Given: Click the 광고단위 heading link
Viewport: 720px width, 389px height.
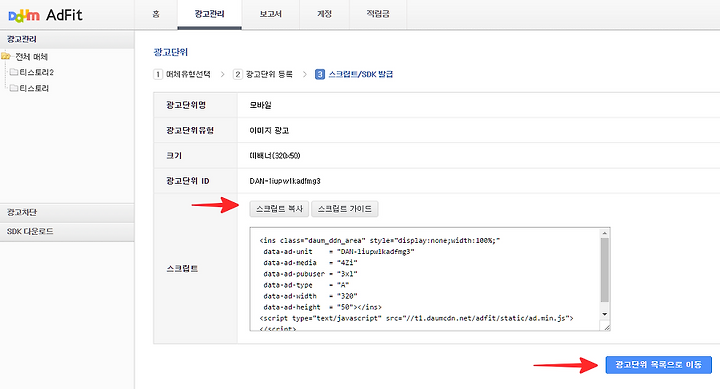Looking at the screenshot, I should 171,52.
